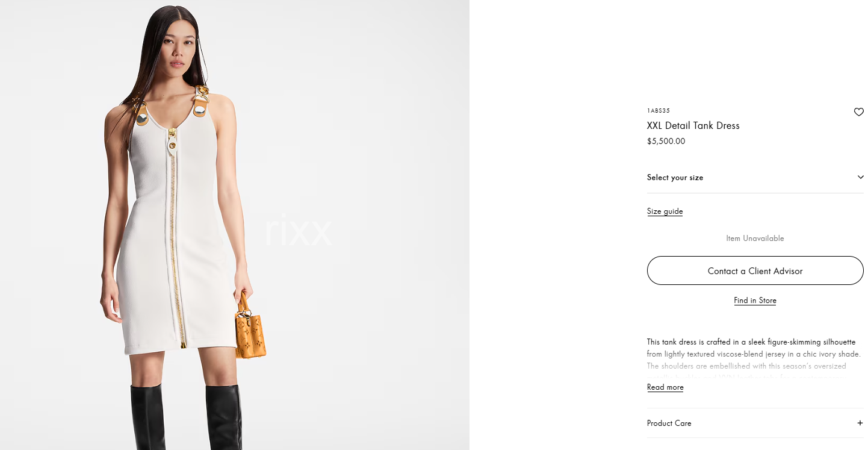Image resolution: width=868 pixels, height=450 pixels.
Task: Open the Find in Store link
Action: [755, 301]
